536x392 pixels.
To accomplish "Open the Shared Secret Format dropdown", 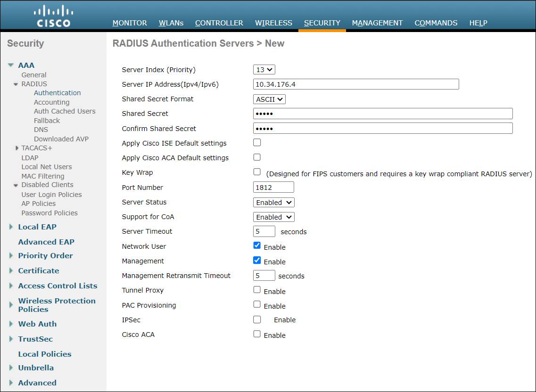I will (x=269, y=99).
